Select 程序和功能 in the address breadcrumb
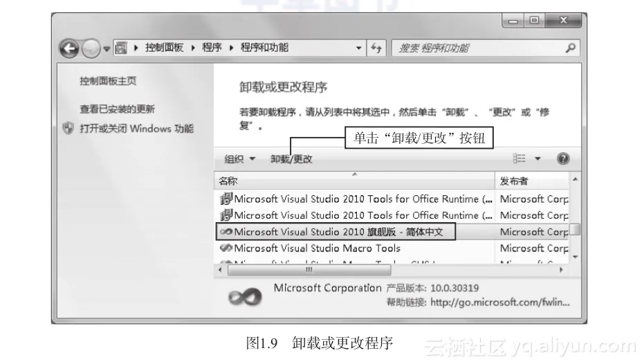 click(x=264, y=48)
